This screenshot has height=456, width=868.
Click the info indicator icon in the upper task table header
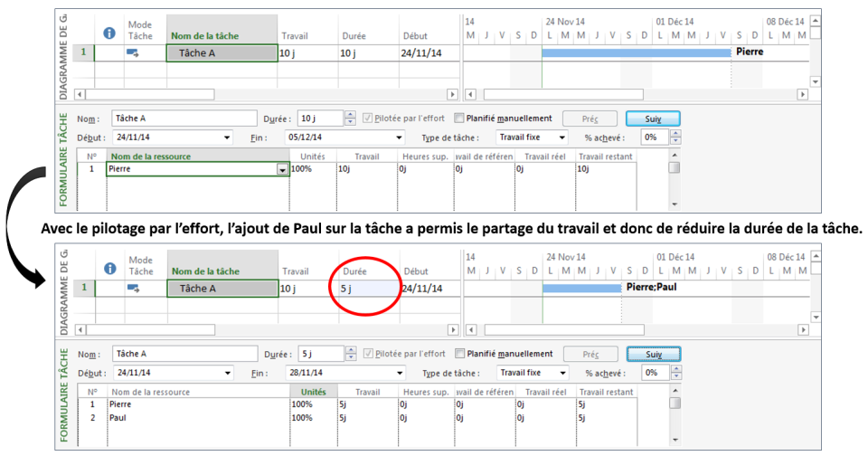coord(109,33)
